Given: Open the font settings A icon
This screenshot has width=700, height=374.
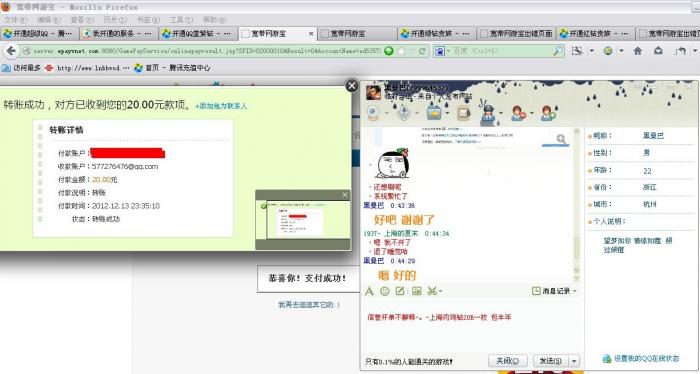Looking at the screenshot, I should tap(369, 291).
